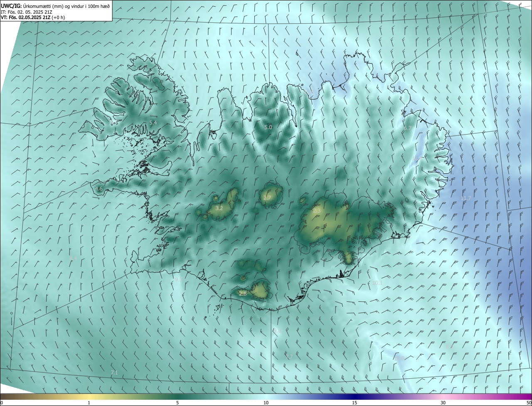The height and width of the screenshot is (406, 532).
Task: Click the 10.1 value off the southeast coast
Action: (x=377, y=283)
